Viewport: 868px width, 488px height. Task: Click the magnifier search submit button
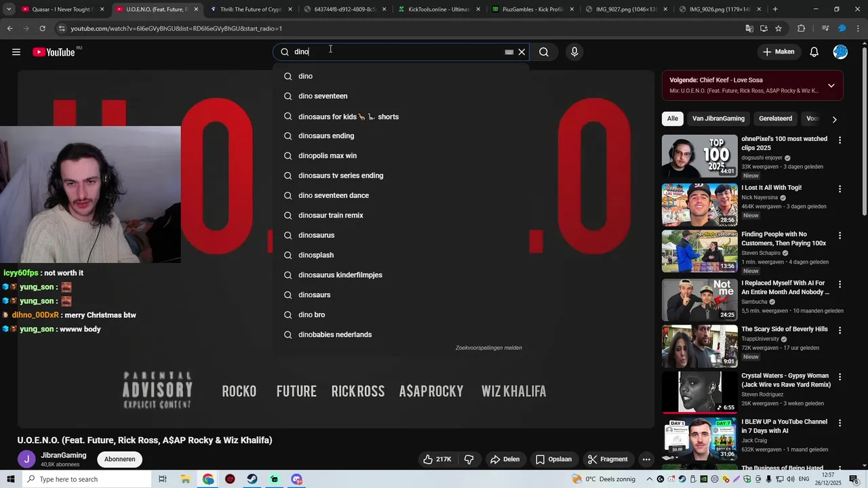[544, 52]
